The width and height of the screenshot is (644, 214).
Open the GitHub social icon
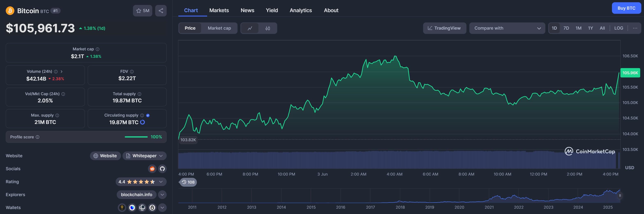[x=162, y=169]
